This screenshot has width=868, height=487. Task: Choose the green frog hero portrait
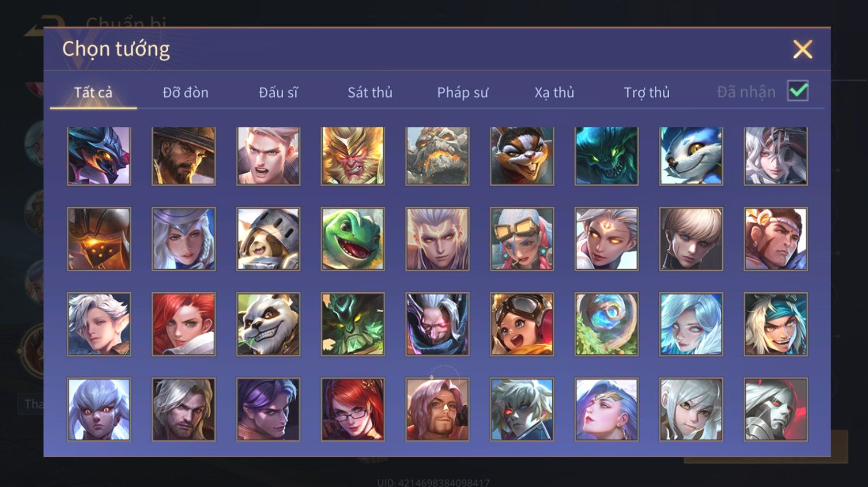(353, 239)
